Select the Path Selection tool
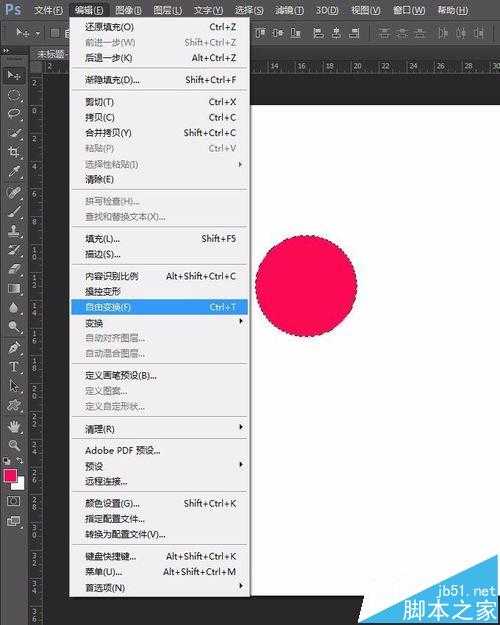The height and width of the screenshot is (625, 500). [x=14, y=386]
